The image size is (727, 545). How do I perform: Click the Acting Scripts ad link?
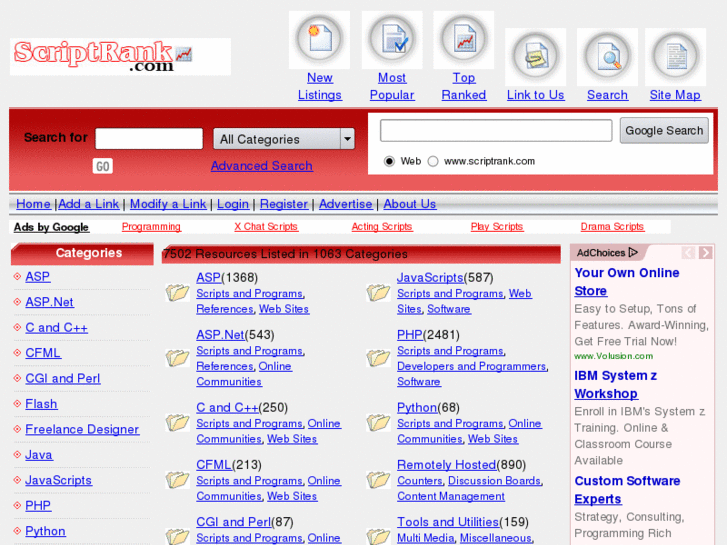pos(382,226)
